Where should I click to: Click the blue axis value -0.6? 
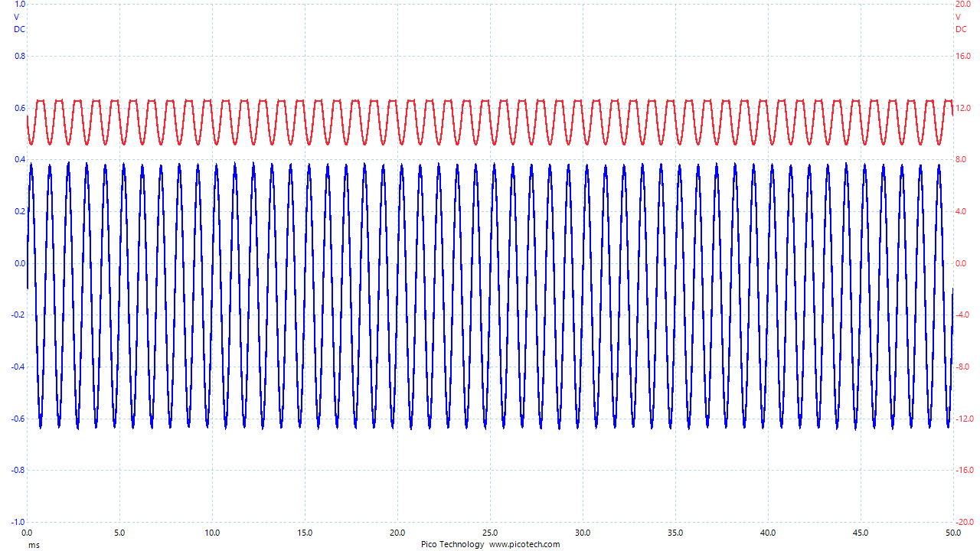(18, 419)
